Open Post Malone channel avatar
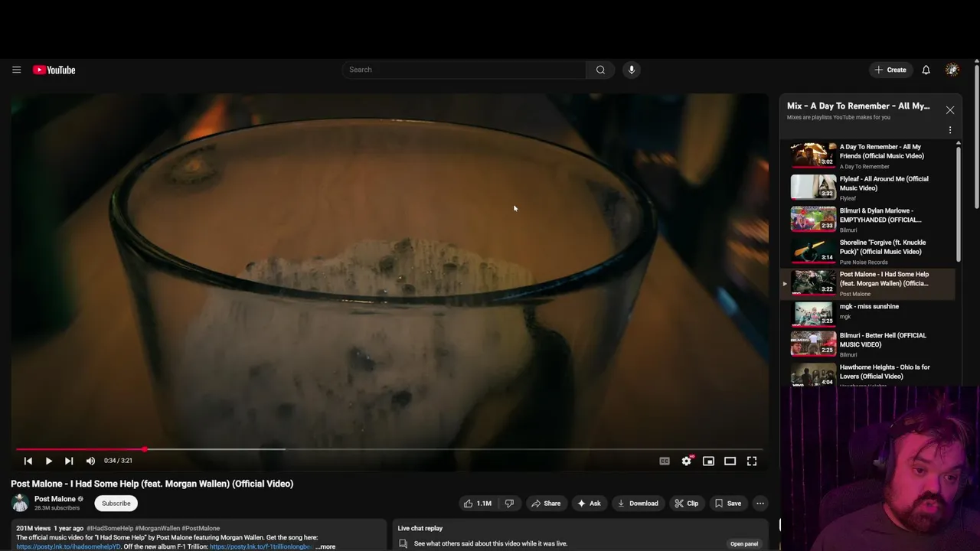This screenshot has width=980, height=551. click(x=20, y=503)
